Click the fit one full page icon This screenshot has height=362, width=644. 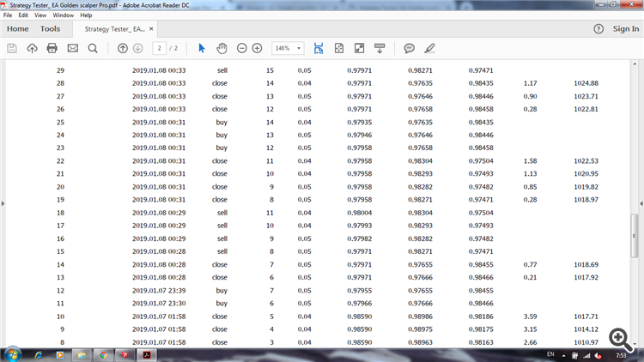pyautogui.click(x=339, y=48)
